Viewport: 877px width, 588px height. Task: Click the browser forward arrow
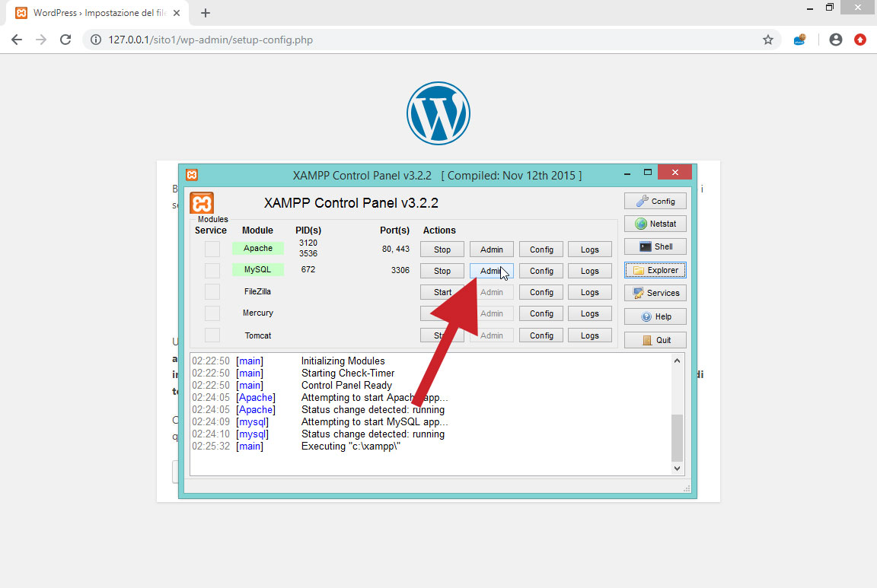tap(41, 40)
